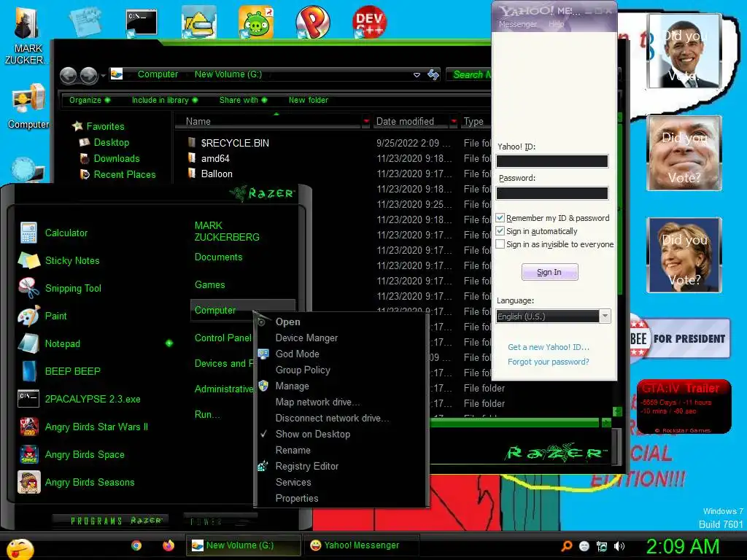747x560 pixels.
Task: Choose Device Manger from context menu
Action: [x=306, y=338]
